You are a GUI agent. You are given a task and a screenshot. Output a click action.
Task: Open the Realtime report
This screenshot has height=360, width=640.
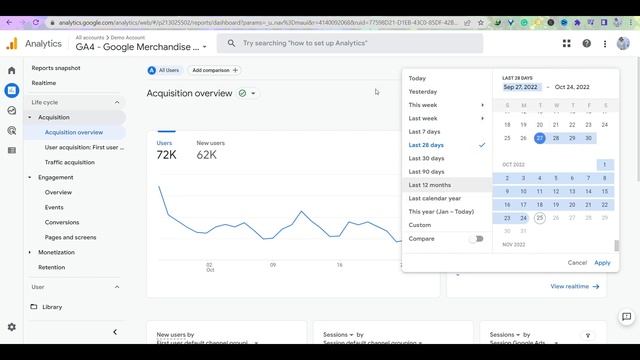point(44,83)
